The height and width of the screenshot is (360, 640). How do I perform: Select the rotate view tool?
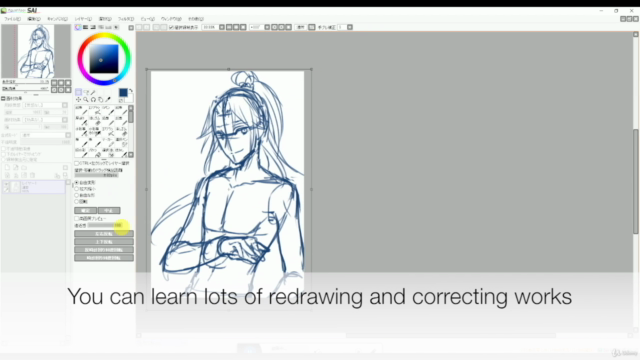[93, 100]
